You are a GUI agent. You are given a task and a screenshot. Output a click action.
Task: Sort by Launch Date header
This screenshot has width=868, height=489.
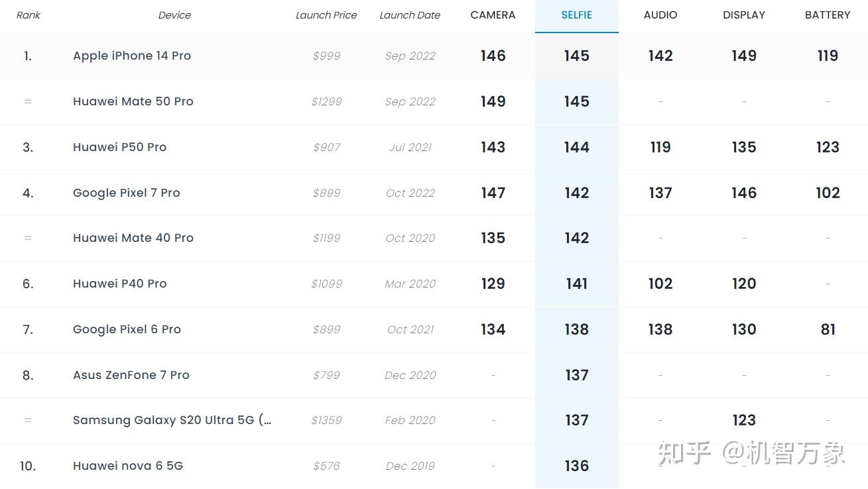click(x=410, y=15)
